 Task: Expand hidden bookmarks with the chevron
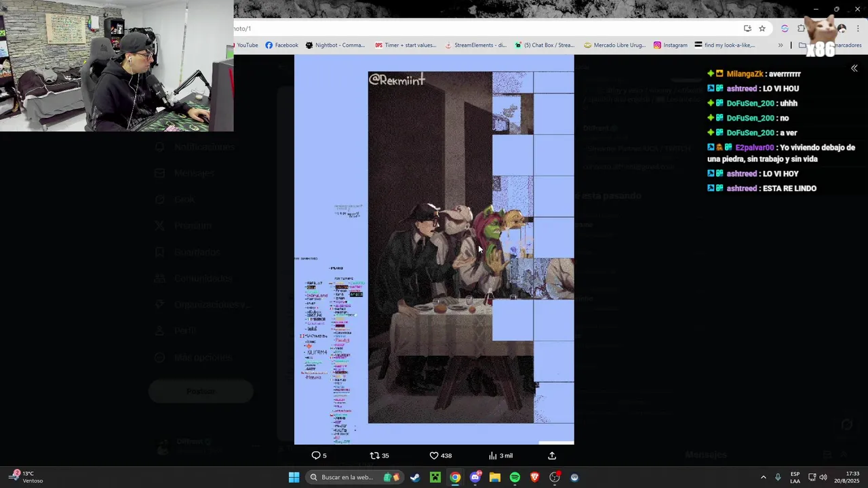tap(781, 45)
